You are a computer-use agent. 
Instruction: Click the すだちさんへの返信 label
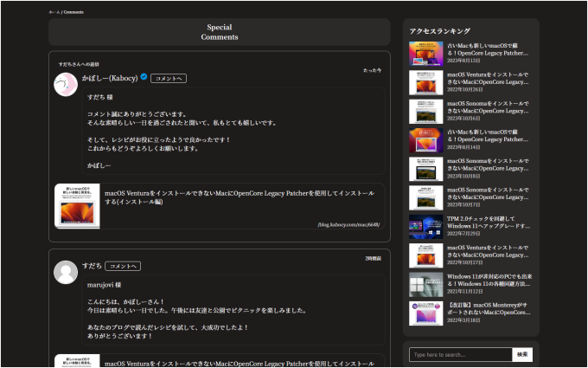(79, 64)
